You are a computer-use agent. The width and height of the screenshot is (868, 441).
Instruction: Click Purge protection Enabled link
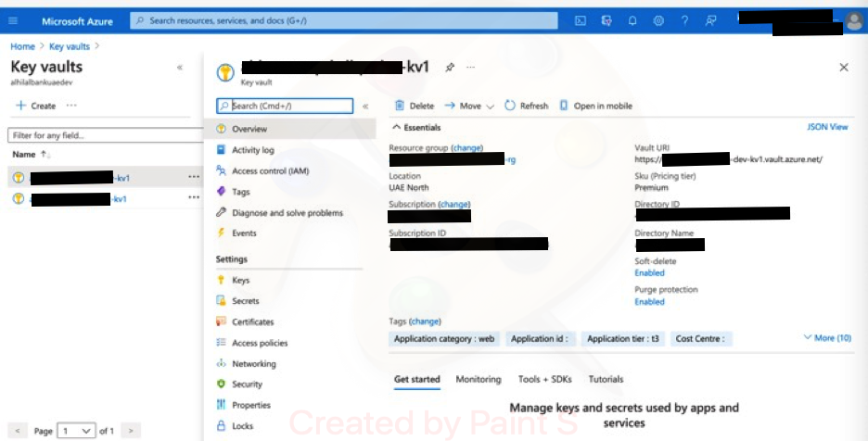[649, 301]
